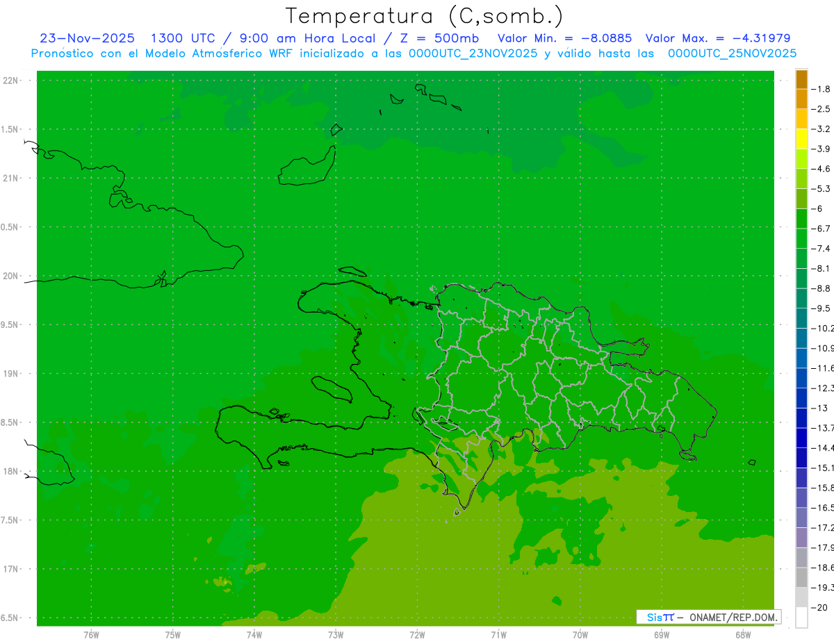Click the '72W' longitude label
Screen dimensions: 834x644
(417, 634)
